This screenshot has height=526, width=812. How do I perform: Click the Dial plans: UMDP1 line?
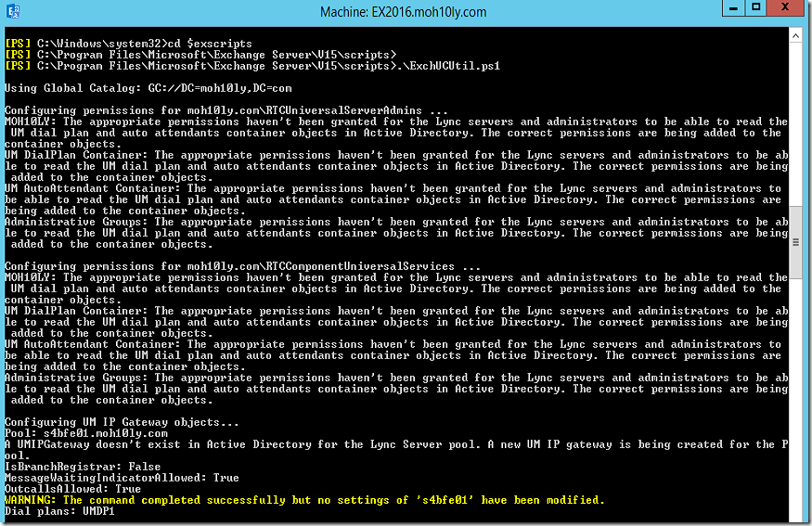tap(59, 511)
